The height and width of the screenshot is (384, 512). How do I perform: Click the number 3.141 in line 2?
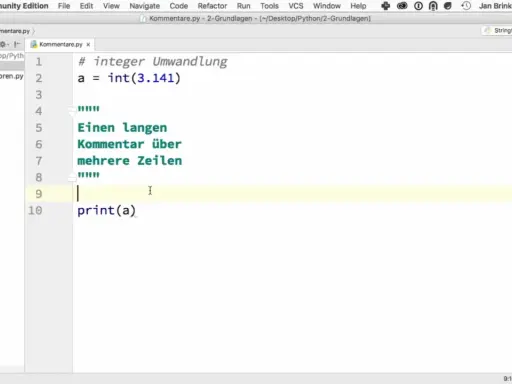(156, 78)
